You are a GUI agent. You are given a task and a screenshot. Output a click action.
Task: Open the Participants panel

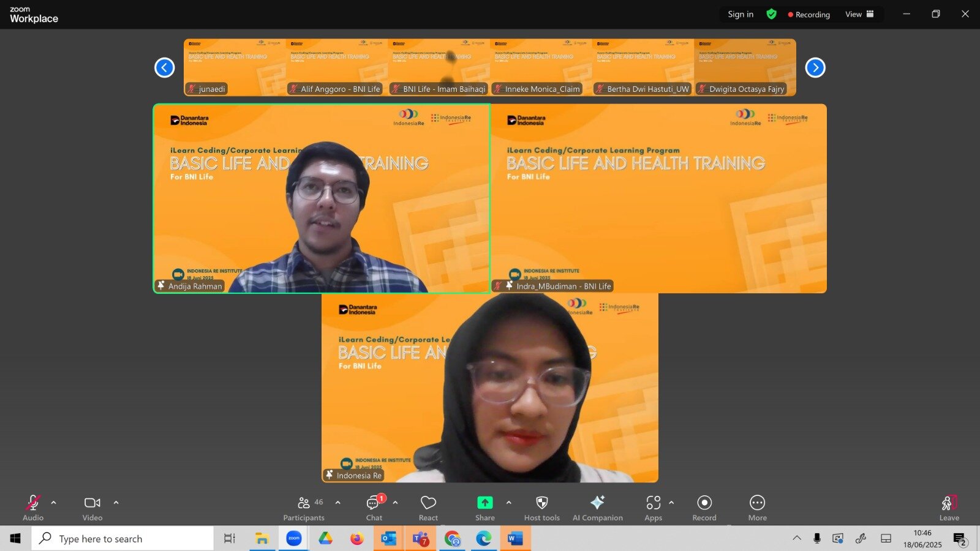pos(304,508)
